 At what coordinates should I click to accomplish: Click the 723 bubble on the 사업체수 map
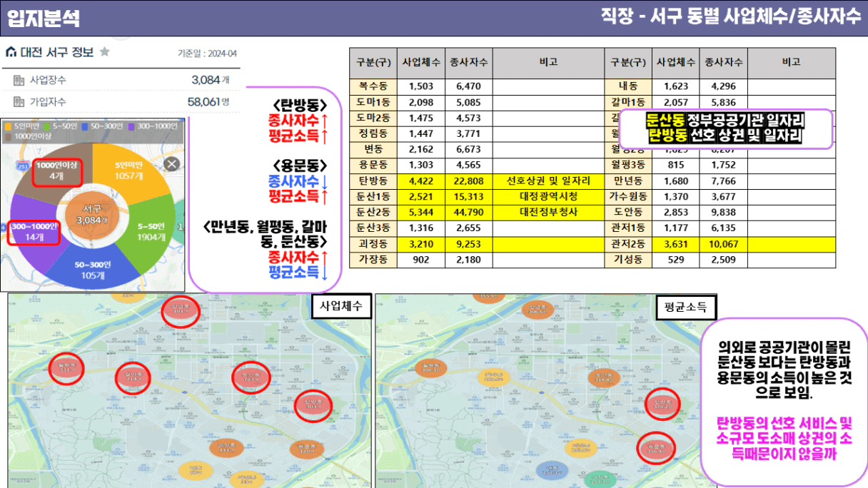pyautogui.click(x=253, y=378)
